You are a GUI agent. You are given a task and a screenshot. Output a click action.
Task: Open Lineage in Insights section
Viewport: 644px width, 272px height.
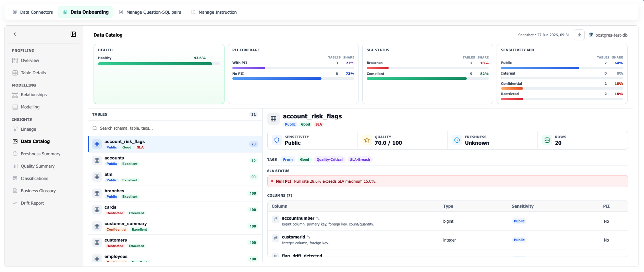tap(28, 129)
